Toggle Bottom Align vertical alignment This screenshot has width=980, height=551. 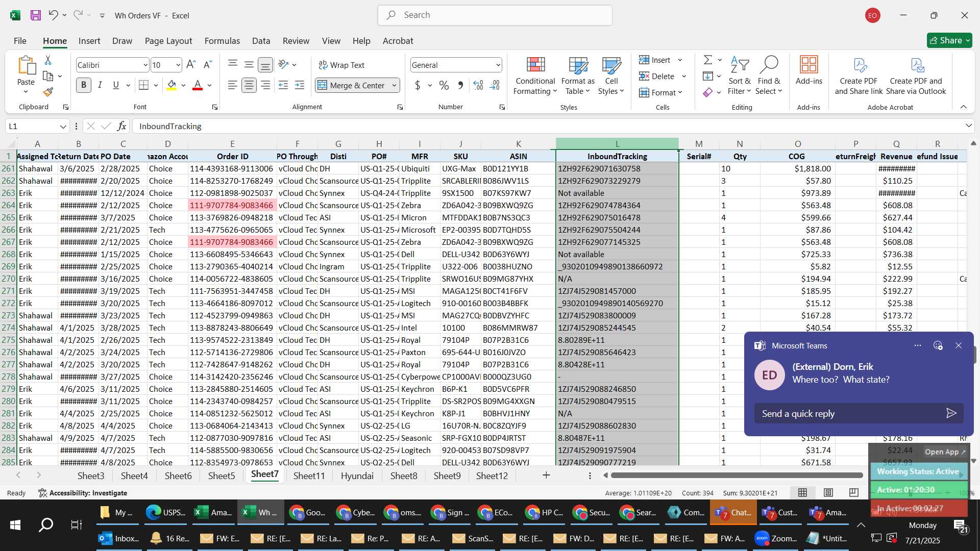[x=265, y=65]
